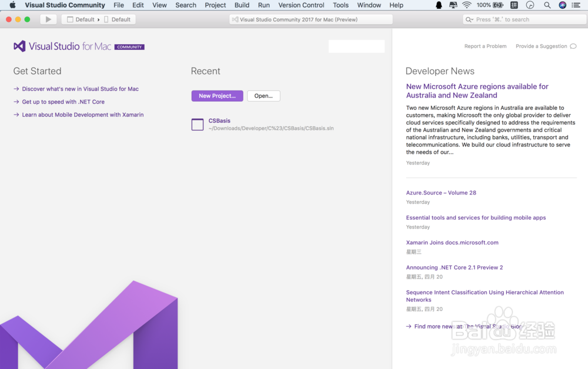
Task: Expand the Default target device selector
Action: (x=119, y=19)
